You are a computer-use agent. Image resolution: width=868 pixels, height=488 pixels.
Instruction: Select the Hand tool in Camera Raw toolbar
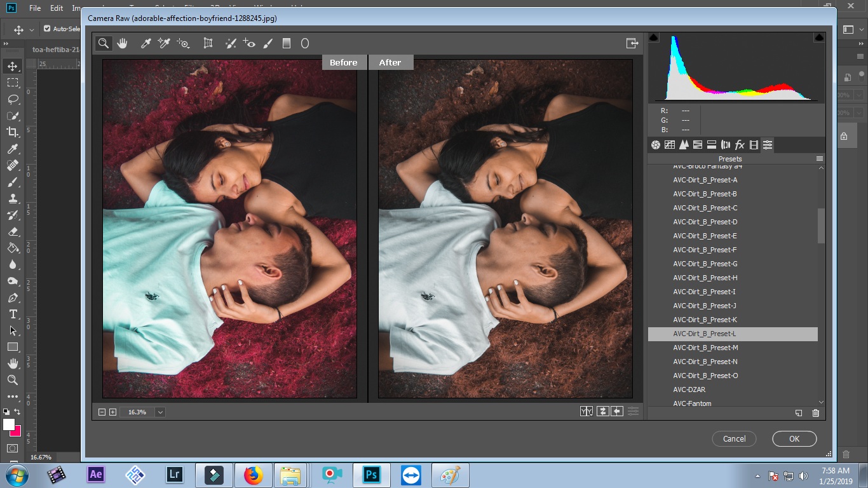click(x=122, y=43)
